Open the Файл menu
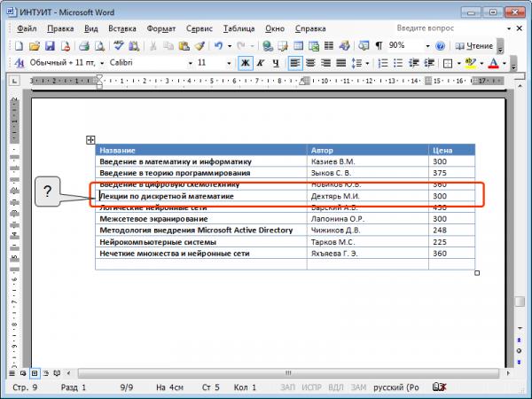Screen dimensions: 532x399 point(27,29)
